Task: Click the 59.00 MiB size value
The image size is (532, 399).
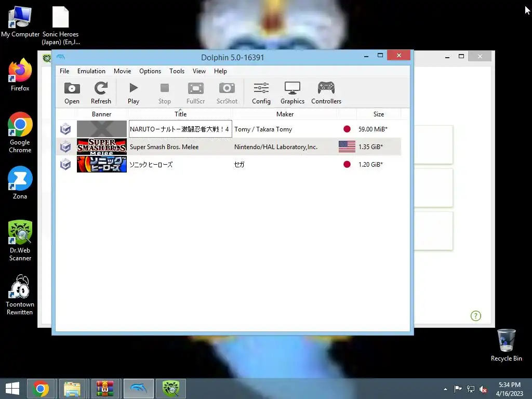Action: pos(373,129)
